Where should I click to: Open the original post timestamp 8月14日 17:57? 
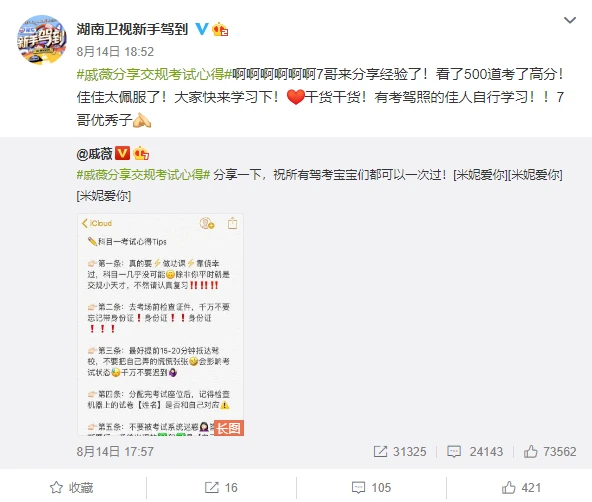(x=115, y=451)
